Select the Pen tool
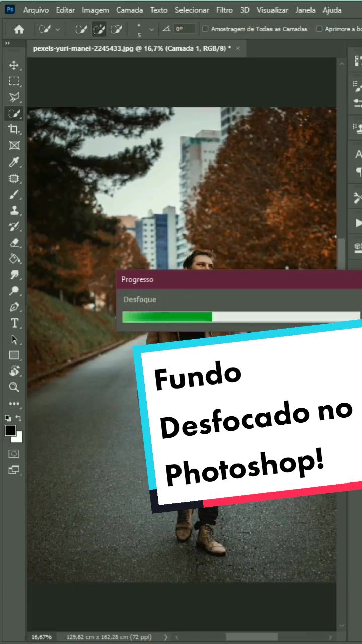 click(x=14, y=307)
